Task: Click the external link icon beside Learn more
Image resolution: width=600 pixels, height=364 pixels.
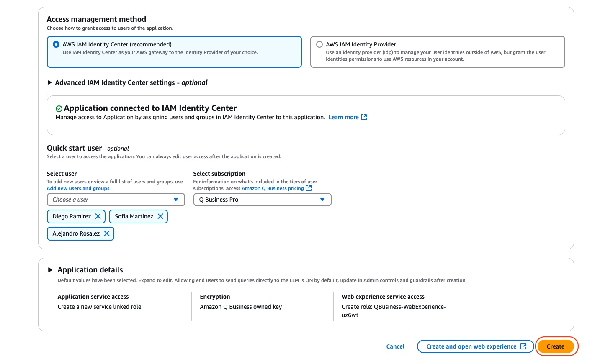Action: click(x=364, y=117)
